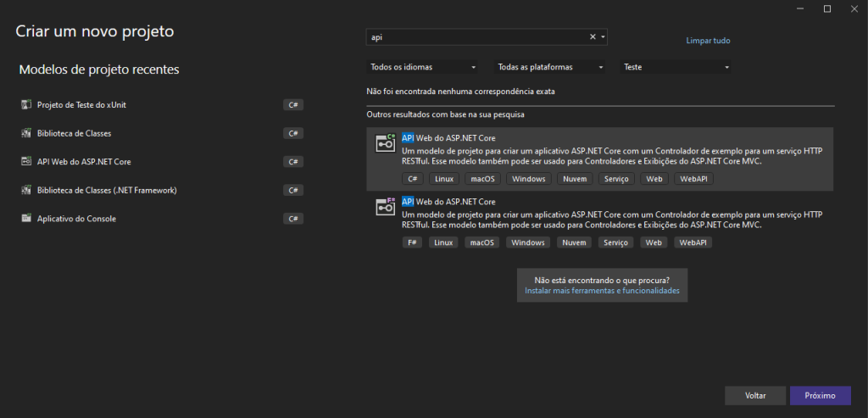Select the C# API Web do ASP.NET Core result title

(448, 138)
